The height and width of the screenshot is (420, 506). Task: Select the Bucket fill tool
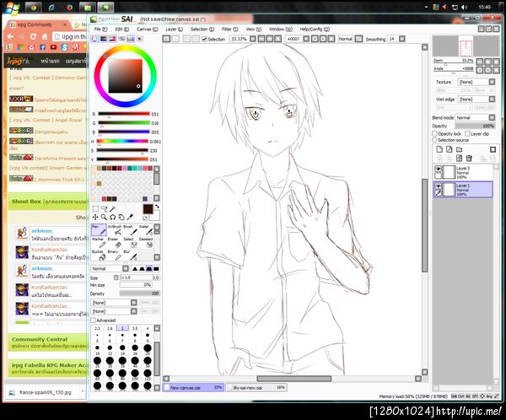[x=99, y=255]
